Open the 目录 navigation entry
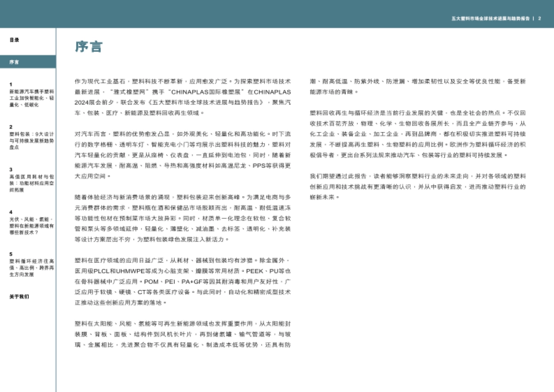The height and width of the screenshot is (392, 554). (x=14, y=41)
